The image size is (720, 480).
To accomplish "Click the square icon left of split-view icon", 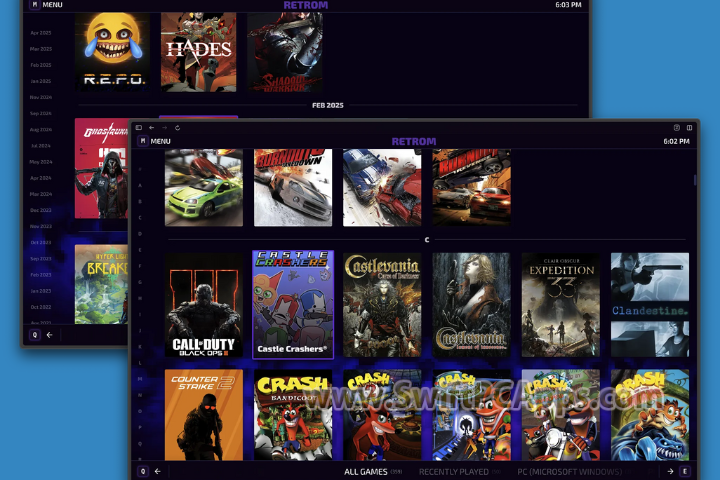I will point(676,128).
